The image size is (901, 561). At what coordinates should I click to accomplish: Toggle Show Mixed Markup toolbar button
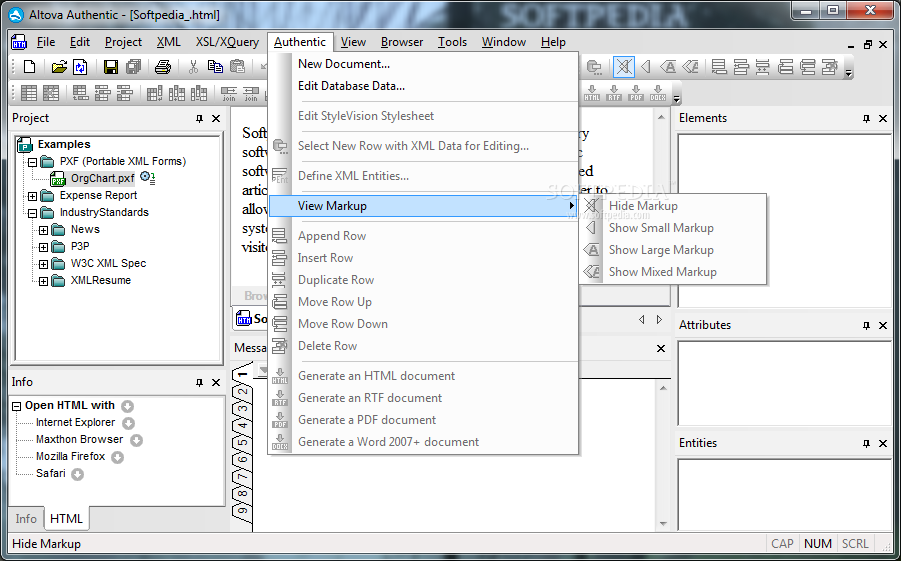(690, 67)
